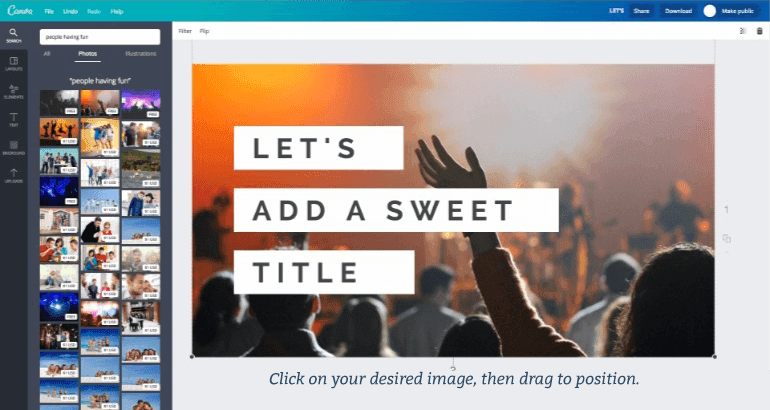Image resolution: width=770 pixels, height=410 pixels.
Task: Open the File menu
Action: coord(49,11)
